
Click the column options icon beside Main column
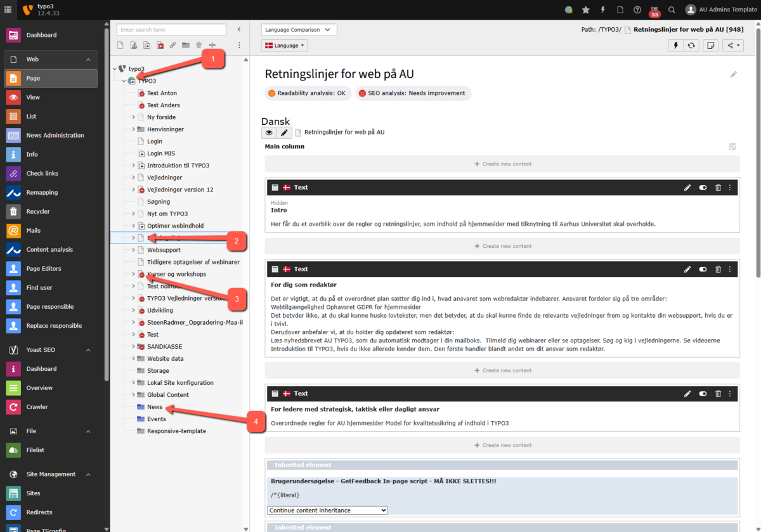732,146
